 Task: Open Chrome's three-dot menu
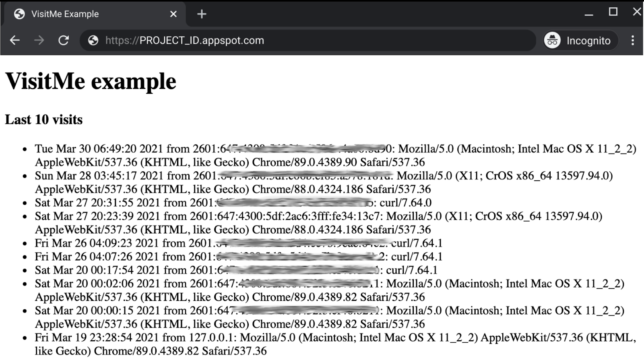click(x=633, y=40)
